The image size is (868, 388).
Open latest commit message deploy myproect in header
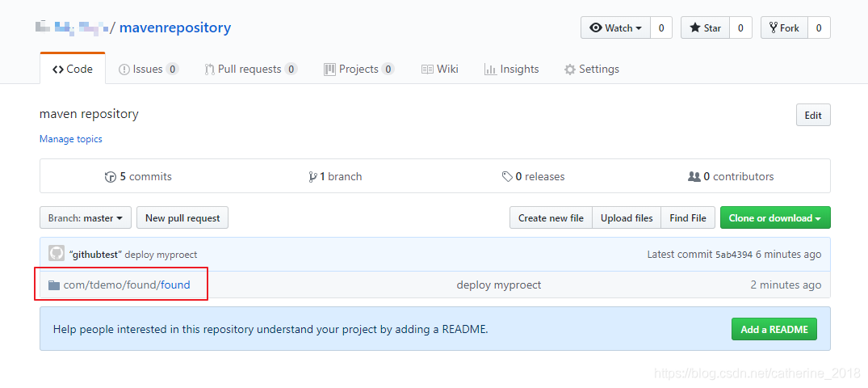[161, 255]
